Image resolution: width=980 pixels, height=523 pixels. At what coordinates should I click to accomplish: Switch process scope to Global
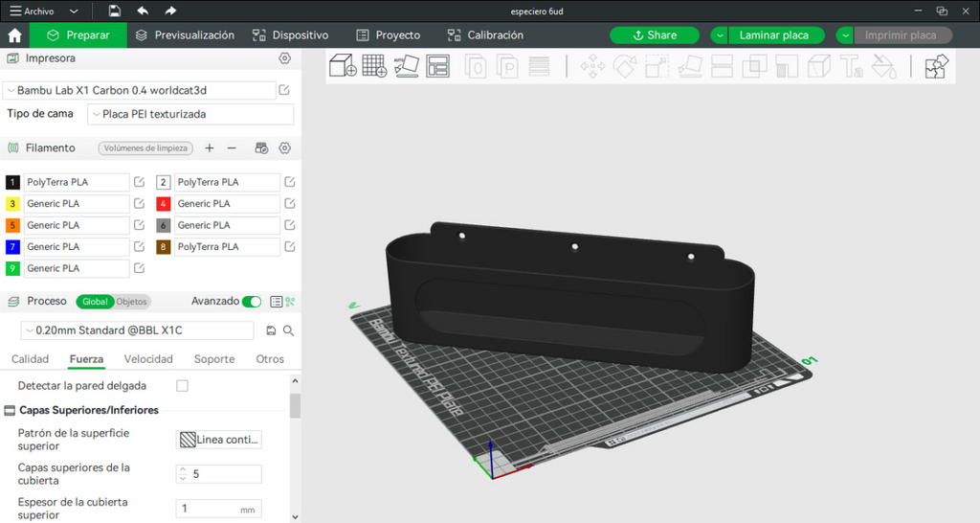[95, 302]
